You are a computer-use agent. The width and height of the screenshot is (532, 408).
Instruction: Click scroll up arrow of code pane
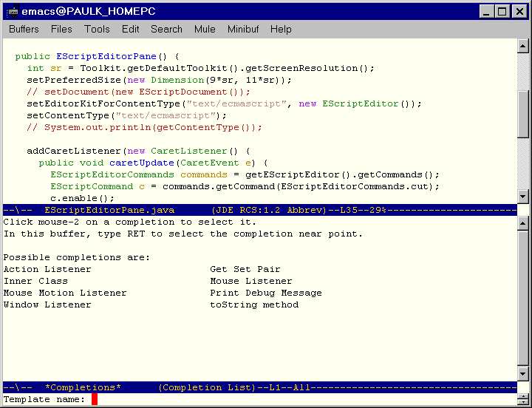(x=523, y=47)
